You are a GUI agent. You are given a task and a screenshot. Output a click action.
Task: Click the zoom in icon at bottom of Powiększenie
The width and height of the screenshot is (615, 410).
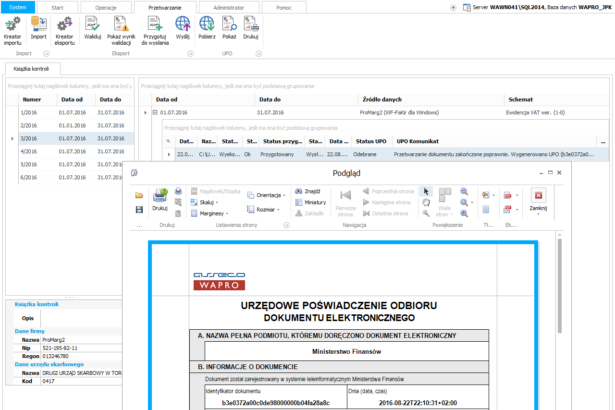(464, 213)
